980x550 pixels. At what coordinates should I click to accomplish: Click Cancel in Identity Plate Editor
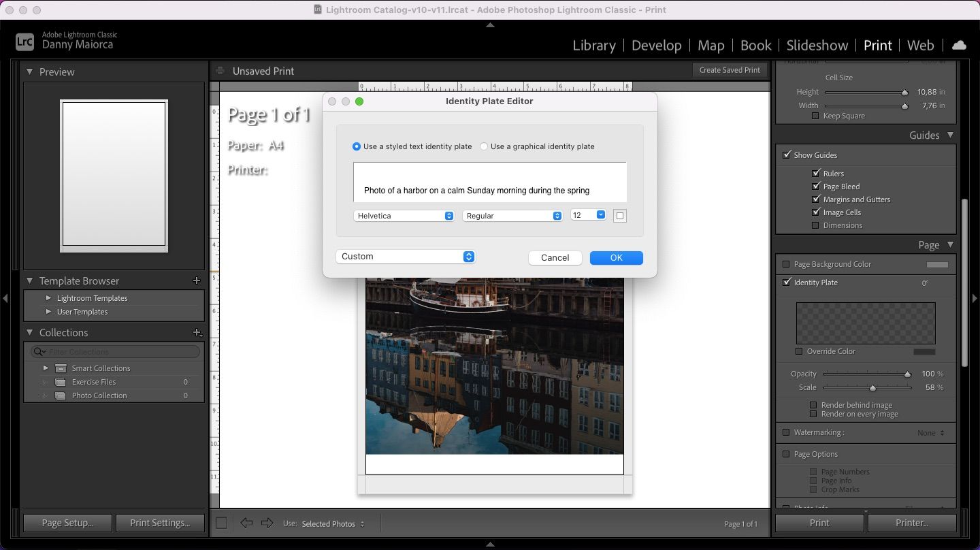coord(555,257)
